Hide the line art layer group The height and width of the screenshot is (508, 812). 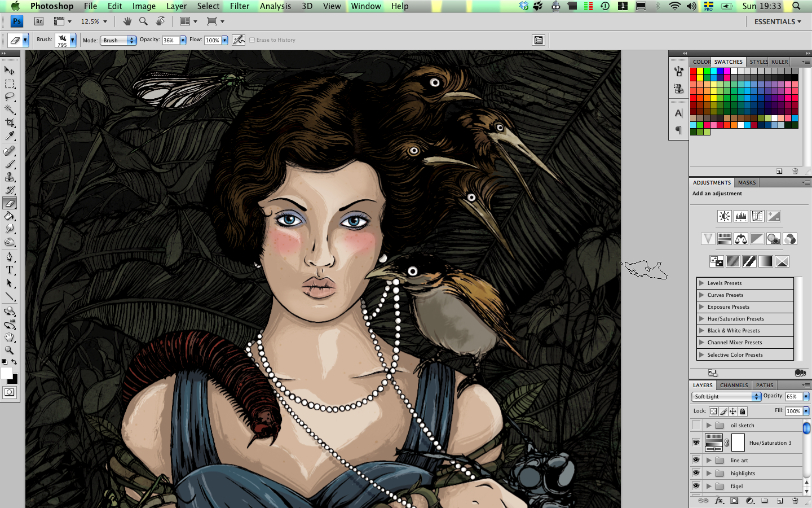(696, 460)
